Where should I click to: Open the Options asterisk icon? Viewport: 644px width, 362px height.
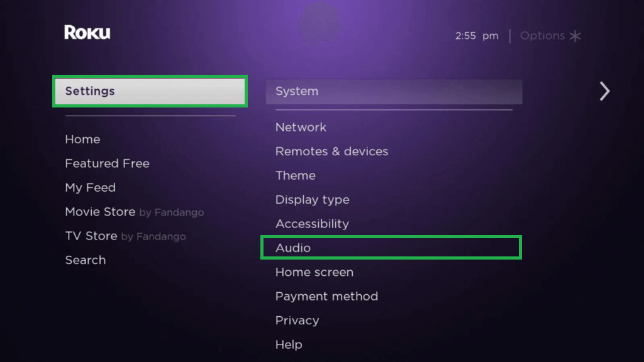[575, 36]
